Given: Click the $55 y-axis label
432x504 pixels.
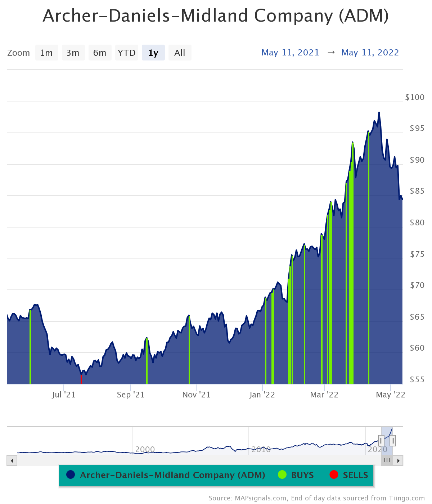Looking at the screenshot, I should (417, 379).
